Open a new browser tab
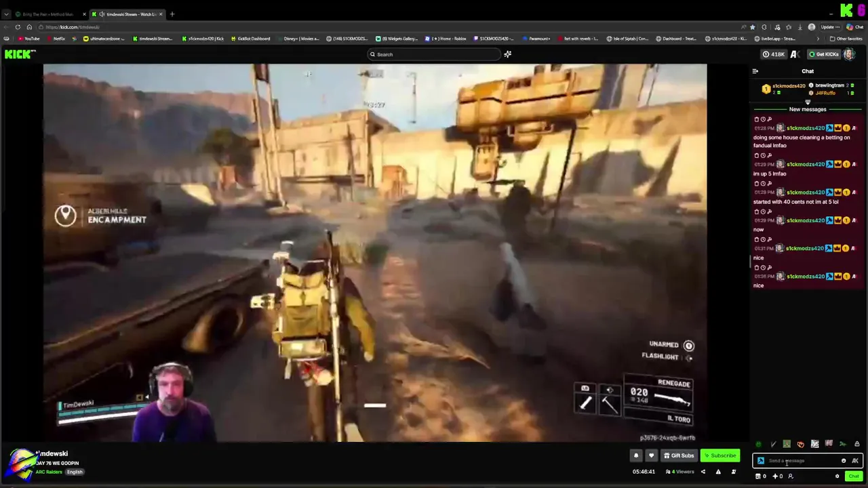This screenshot has width=868, height=488. coord(172,14)
